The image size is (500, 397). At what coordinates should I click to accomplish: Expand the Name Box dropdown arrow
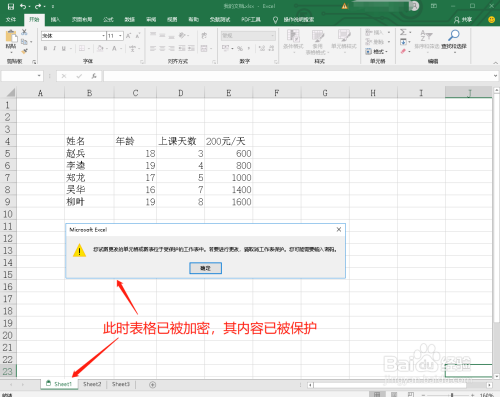39,76
